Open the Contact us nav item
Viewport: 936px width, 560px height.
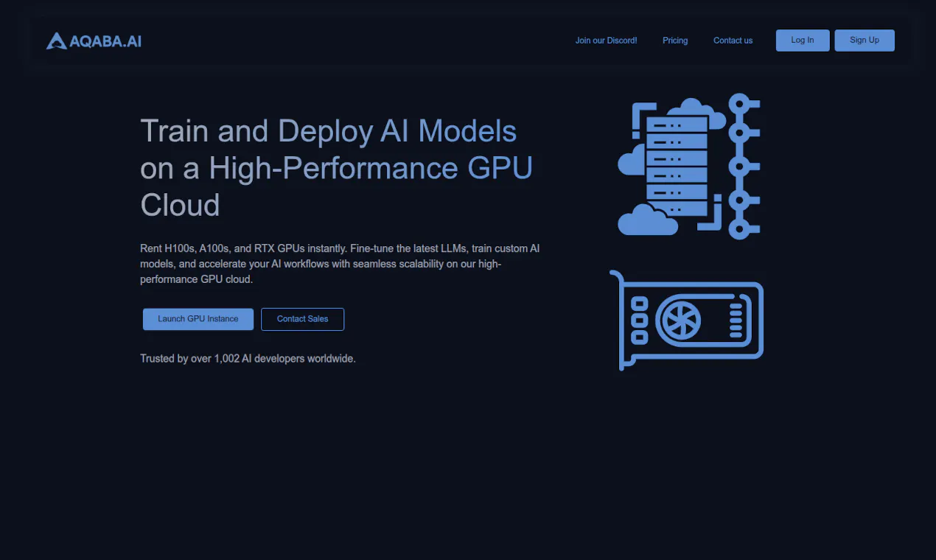tap(733, 41)
